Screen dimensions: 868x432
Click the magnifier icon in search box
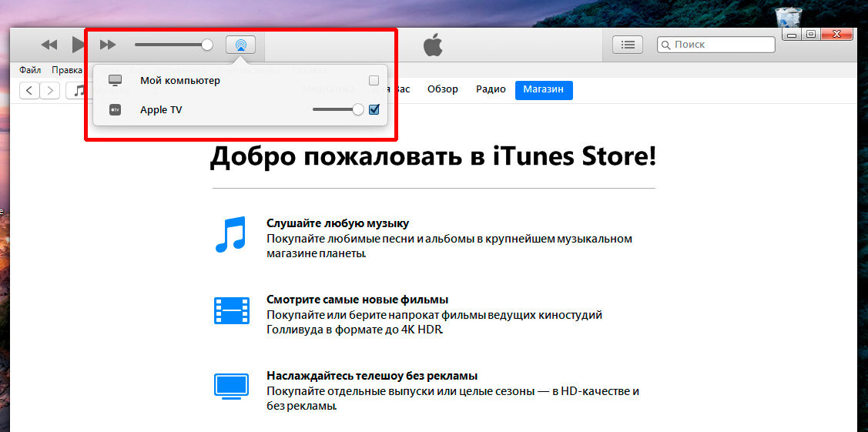666,45
